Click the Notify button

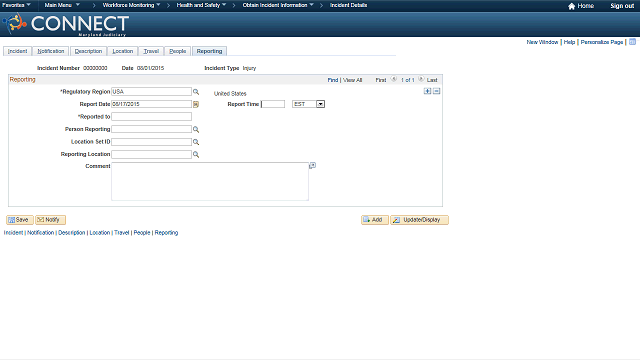tap(50, 220)
